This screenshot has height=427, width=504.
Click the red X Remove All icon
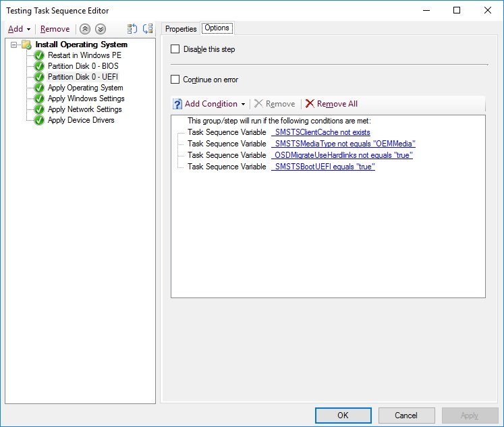click(310, 103)
